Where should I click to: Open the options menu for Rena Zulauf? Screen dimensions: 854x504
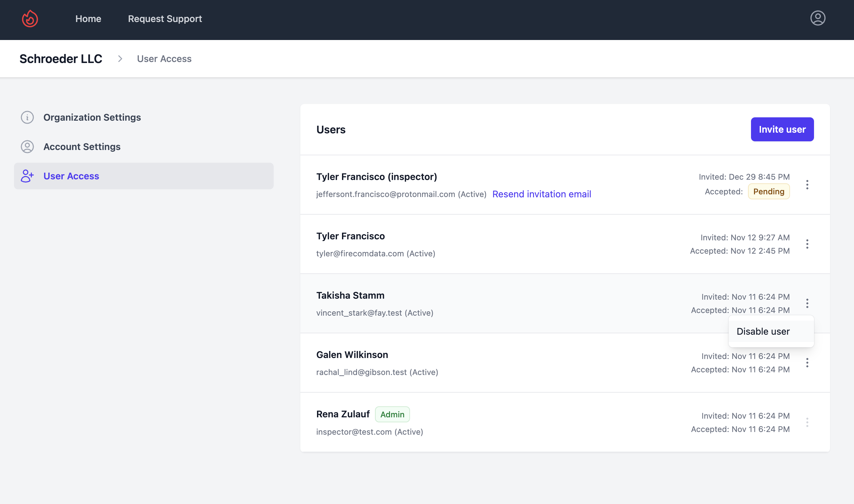(807, 422)
